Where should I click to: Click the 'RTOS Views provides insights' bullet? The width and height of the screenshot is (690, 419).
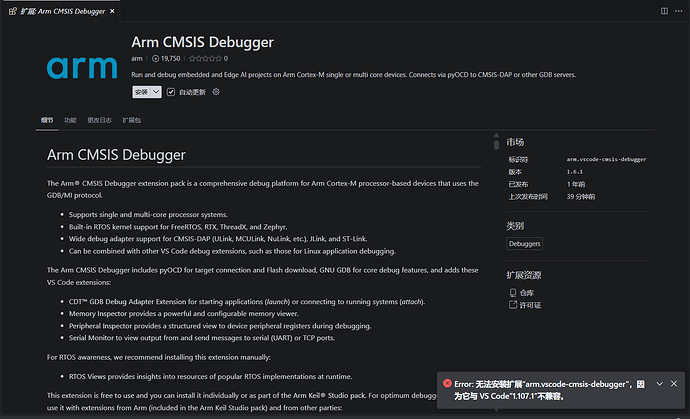(210, 376)
